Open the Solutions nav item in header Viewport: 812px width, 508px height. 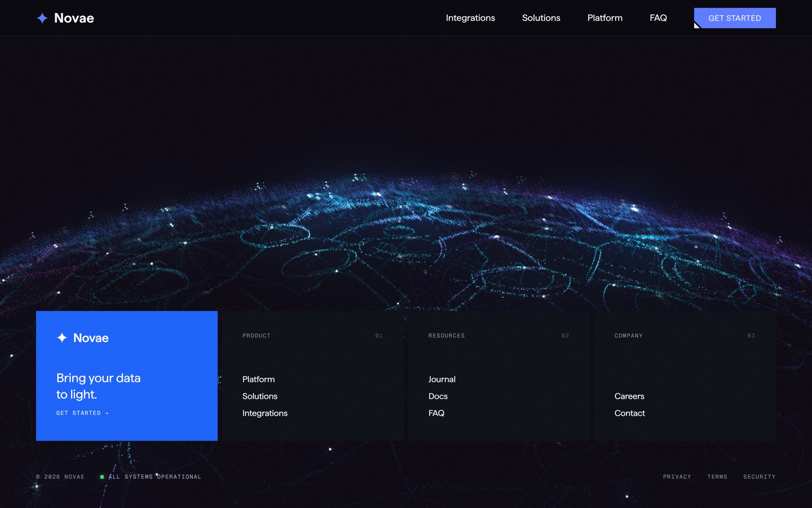[541, 18]
